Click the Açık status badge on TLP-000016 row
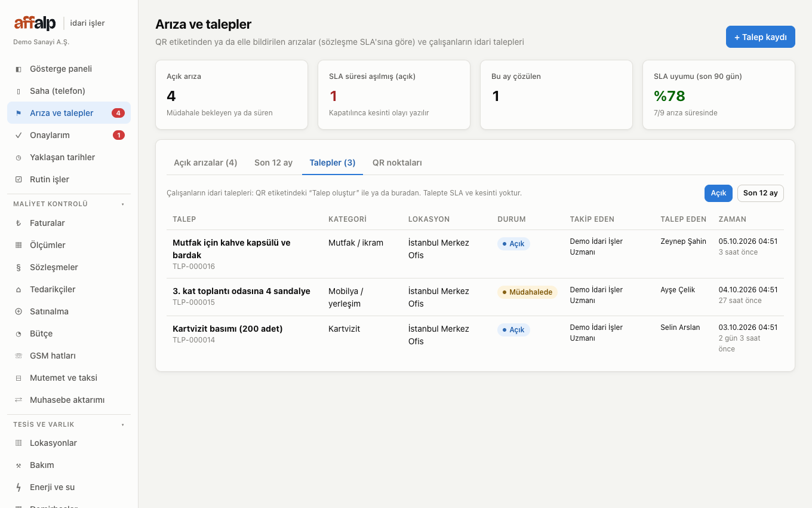The height and width of the screenshot is (508, 812). tap(513, 244)
